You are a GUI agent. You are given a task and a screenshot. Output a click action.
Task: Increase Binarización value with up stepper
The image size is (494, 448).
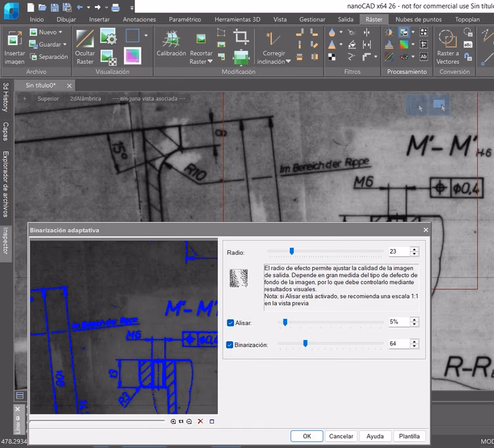414,341
